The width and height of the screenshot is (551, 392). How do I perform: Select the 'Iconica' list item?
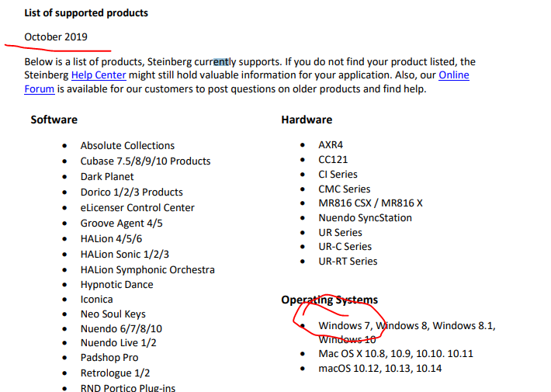click(x=97, y=299)
